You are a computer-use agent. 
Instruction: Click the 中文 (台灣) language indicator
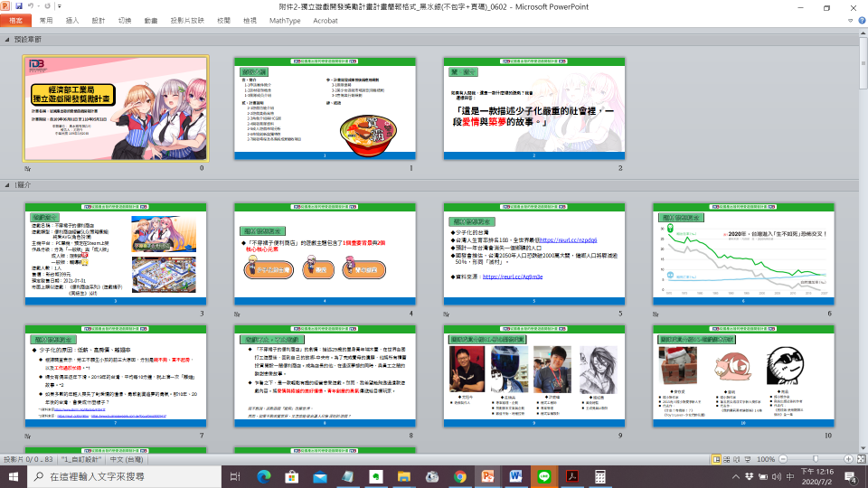click(x=127, y=459)
